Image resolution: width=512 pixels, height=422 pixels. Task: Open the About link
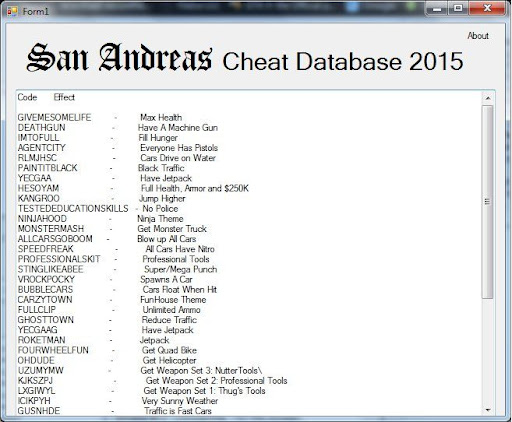(478, 36)
